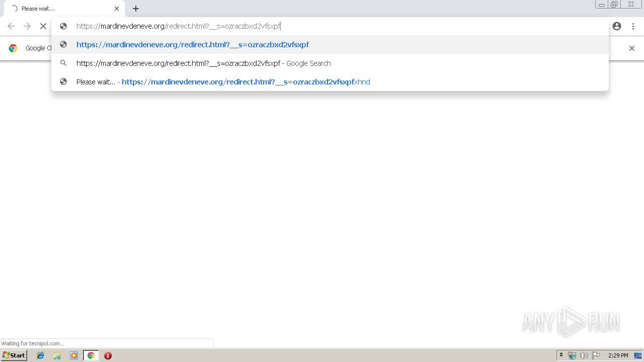Select the 'Please wait...' browser tab
Viewport: 644px width, 362px height.
pos(64,9)
